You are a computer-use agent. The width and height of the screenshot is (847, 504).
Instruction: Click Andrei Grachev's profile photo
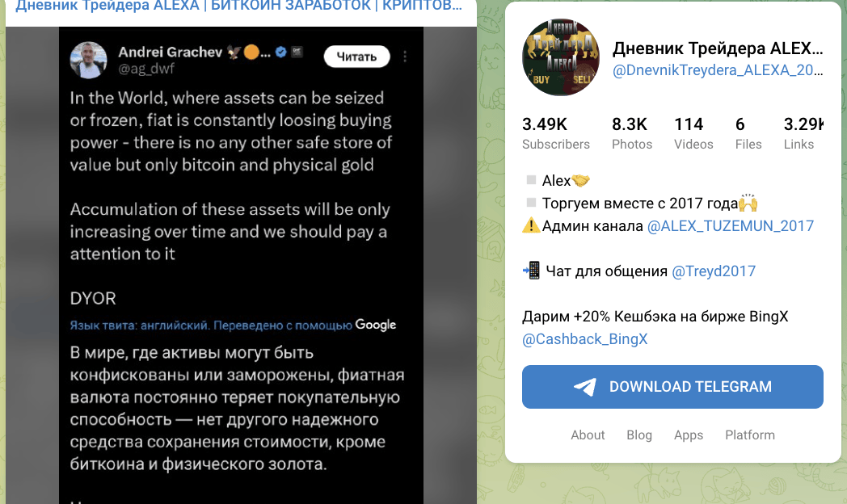[x=89, y=60]
